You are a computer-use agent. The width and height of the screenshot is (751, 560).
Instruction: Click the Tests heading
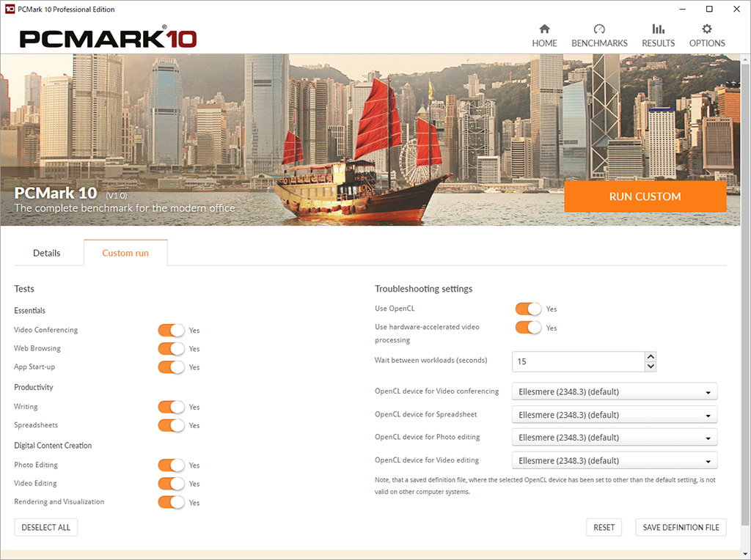(x=24, y=289)
